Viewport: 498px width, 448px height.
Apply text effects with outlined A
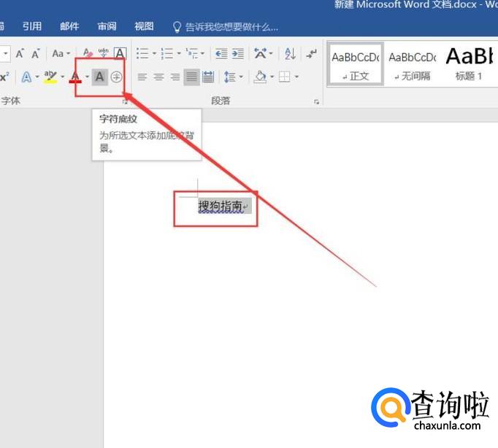click(x=26, y=77)
